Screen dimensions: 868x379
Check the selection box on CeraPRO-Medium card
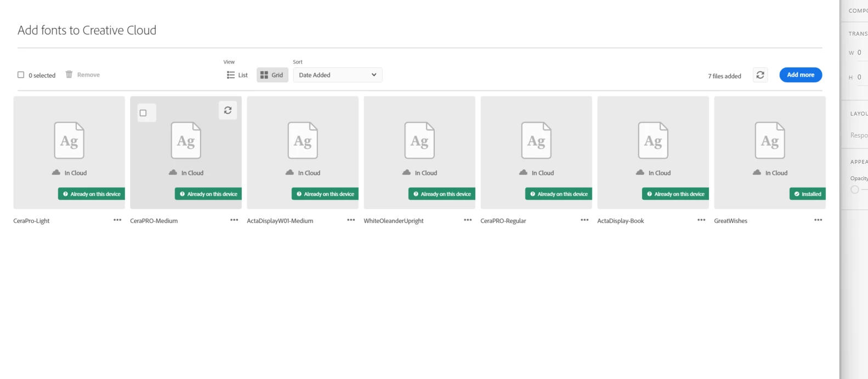pyautogui.click(x=143, y=113)
